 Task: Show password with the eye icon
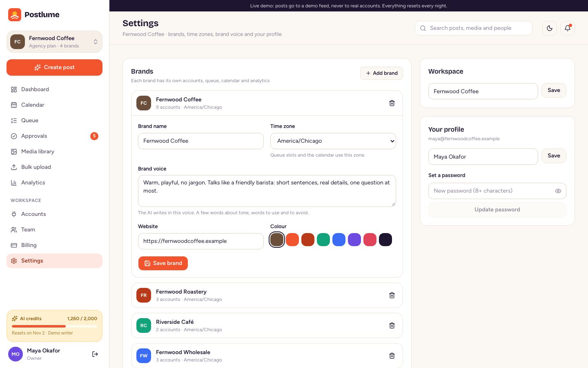pyautogui.click(x=558, y=191)
